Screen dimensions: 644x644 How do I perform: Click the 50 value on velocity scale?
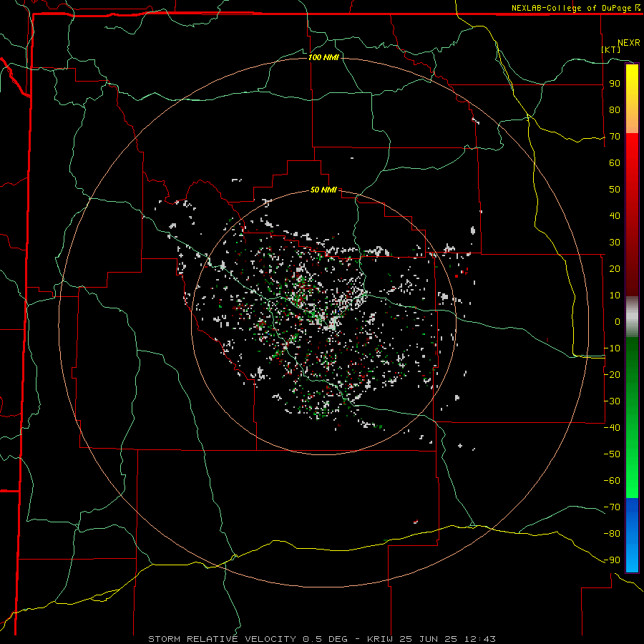point(615,190)
